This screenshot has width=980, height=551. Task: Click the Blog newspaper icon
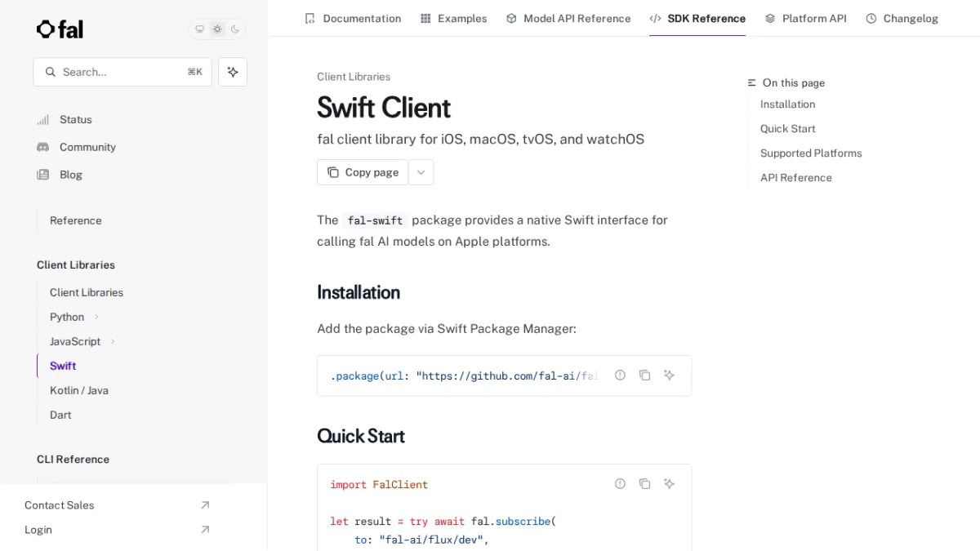pos(43,175)
